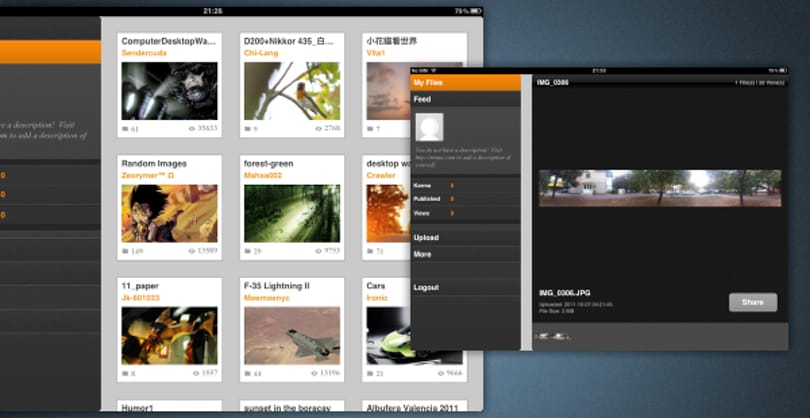This screenshot has height=418, width=810.
Task: Click the Uploaded date line under IMG_0306.JPG
Action: point(575,304)
